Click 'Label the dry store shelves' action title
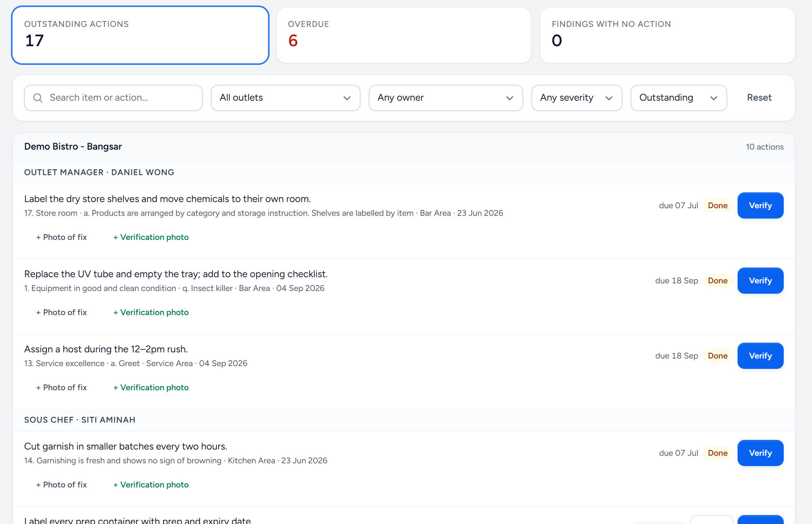812x524 pixels. click(x=168, y=199)
